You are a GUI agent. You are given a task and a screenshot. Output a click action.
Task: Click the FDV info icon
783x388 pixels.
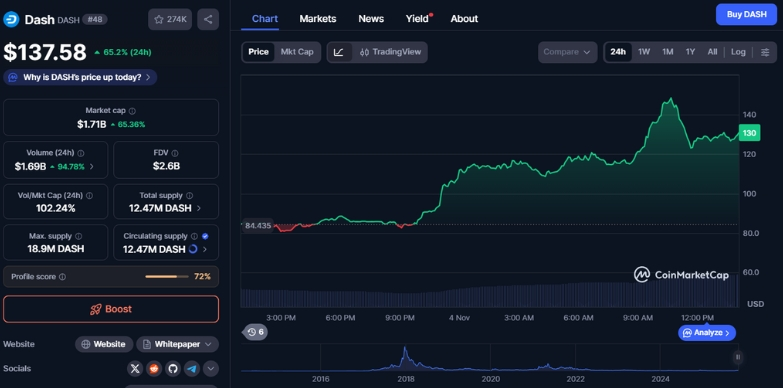(x=174, y=153)
